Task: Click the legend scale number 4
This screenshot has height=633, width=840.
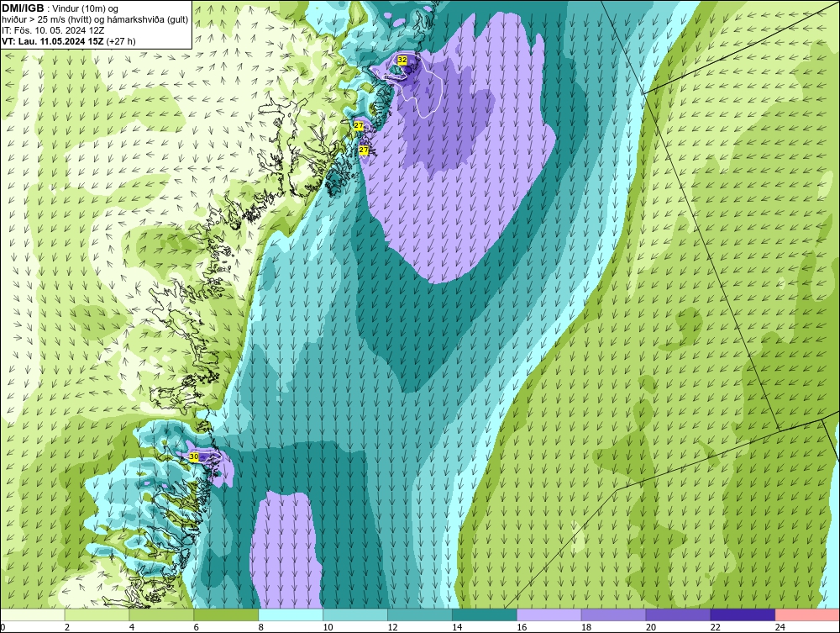Action: click(132, 627)
